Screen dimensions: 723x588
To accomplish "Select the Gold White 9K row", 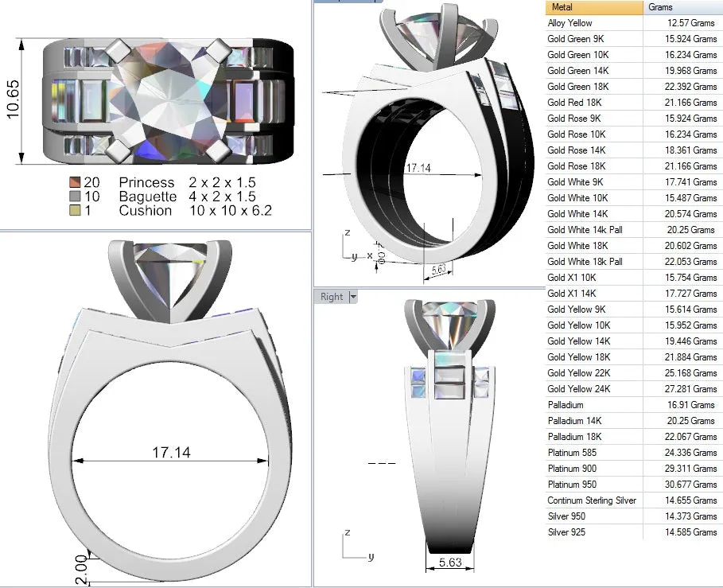I will [634, 182].
